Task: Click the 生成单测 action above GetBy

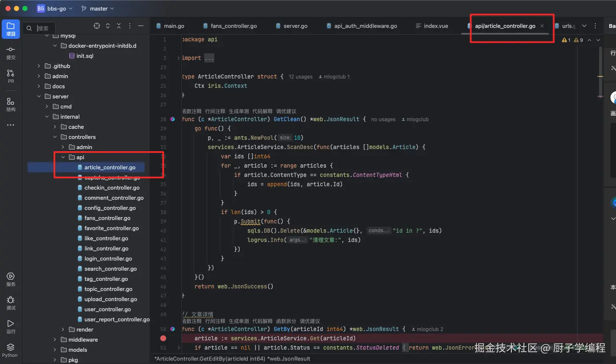Action: click(x=239, y=321)
